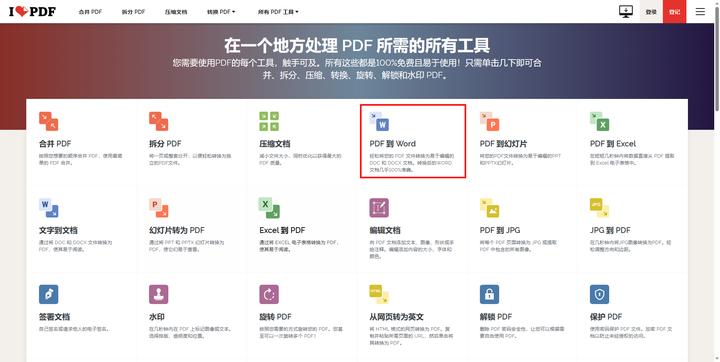
Task: Expand the 所有 PDF 工具 dropdown
Action: (x=278, y=12)
